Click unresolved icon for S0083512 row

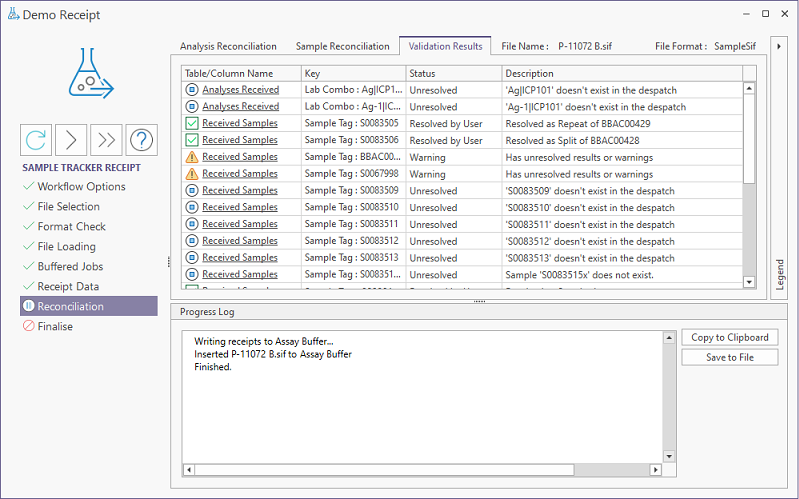coord(192,241)
